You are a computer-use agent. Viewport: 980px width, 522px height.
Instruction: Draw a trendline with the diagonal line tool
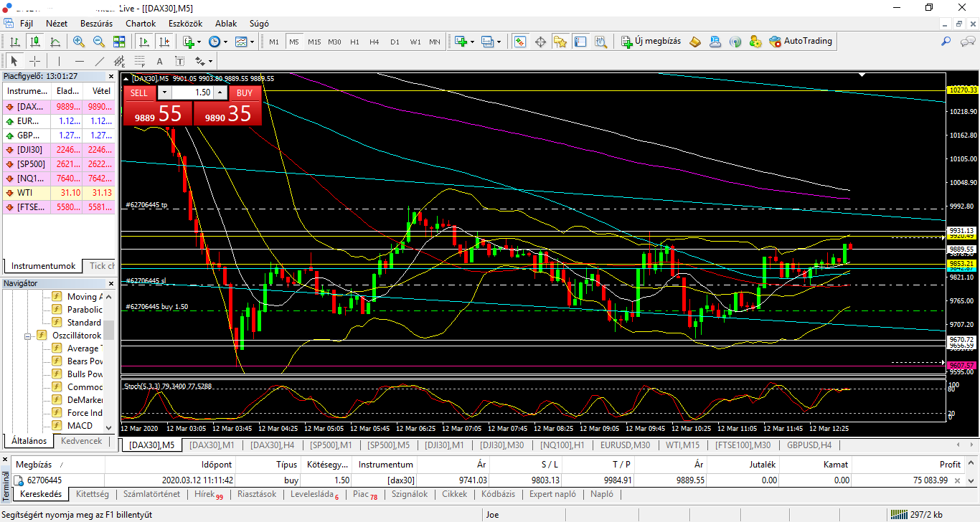tap(100, 61)
